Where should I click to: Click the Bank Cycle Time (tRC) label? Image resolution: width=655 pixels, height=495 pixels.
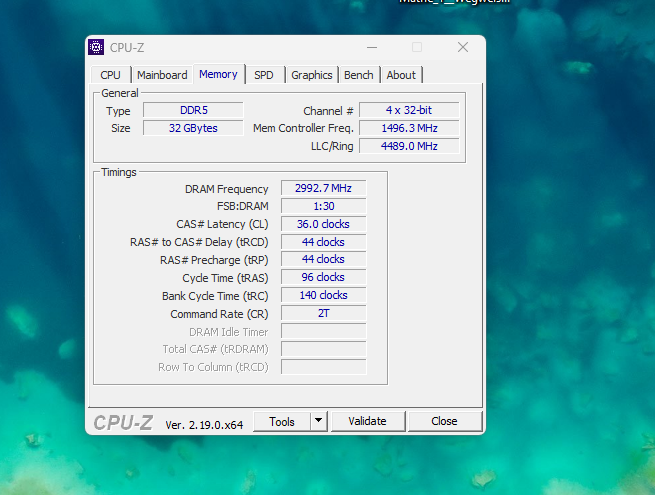tap(215, 296)
